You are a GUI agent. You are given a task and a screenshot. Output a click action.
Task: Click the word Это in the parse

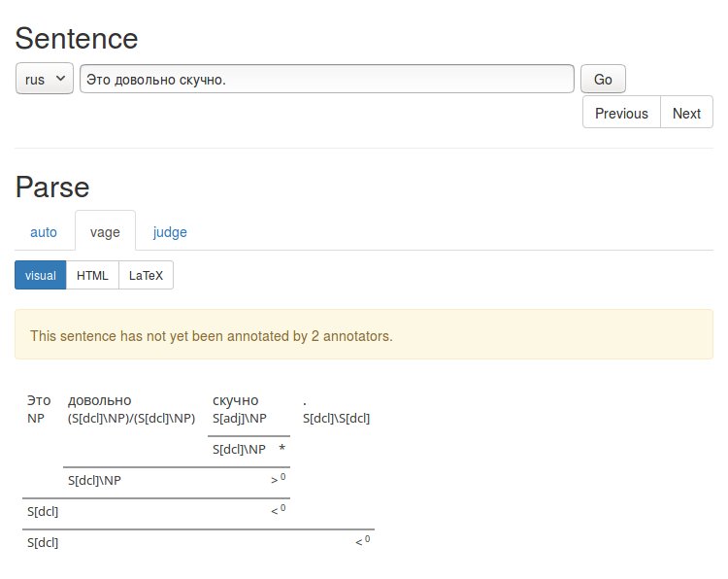(39, 400)
